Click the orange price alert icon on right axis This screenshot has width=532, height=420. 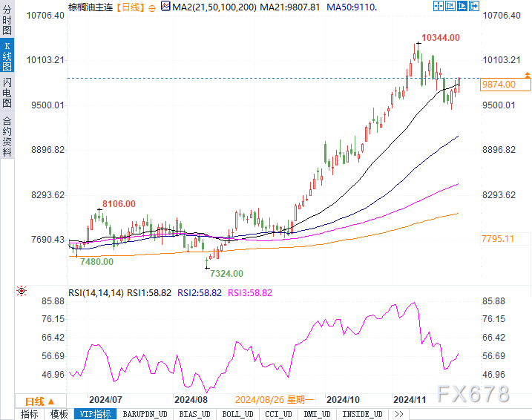click(527, 75)
